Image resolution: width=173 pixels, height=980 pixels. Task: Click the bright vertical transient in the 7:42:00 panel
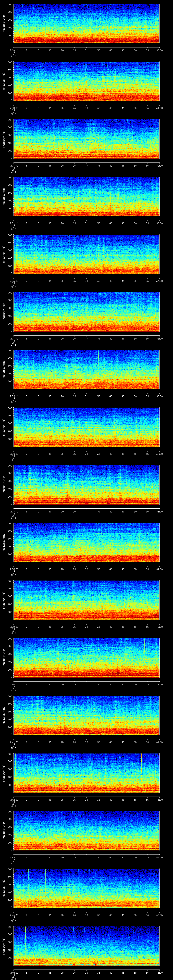pyautogui.click(x=141, y=763)
